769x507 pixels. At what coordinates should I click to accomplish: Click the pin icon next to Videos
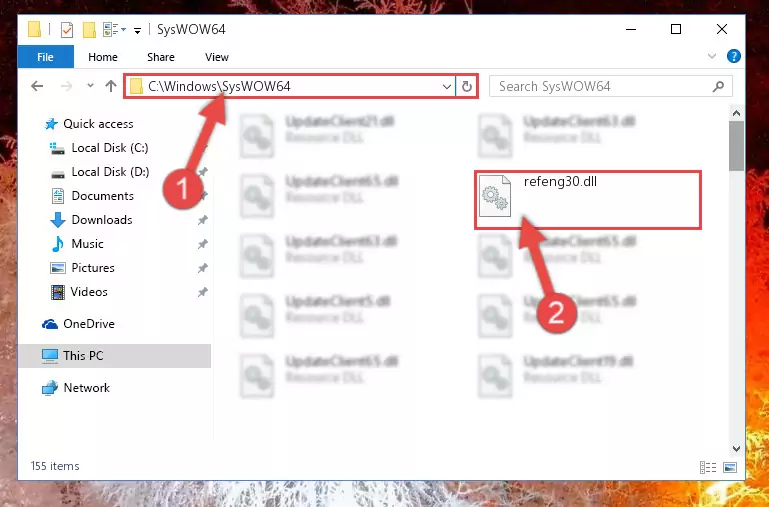tap(203, 292)
